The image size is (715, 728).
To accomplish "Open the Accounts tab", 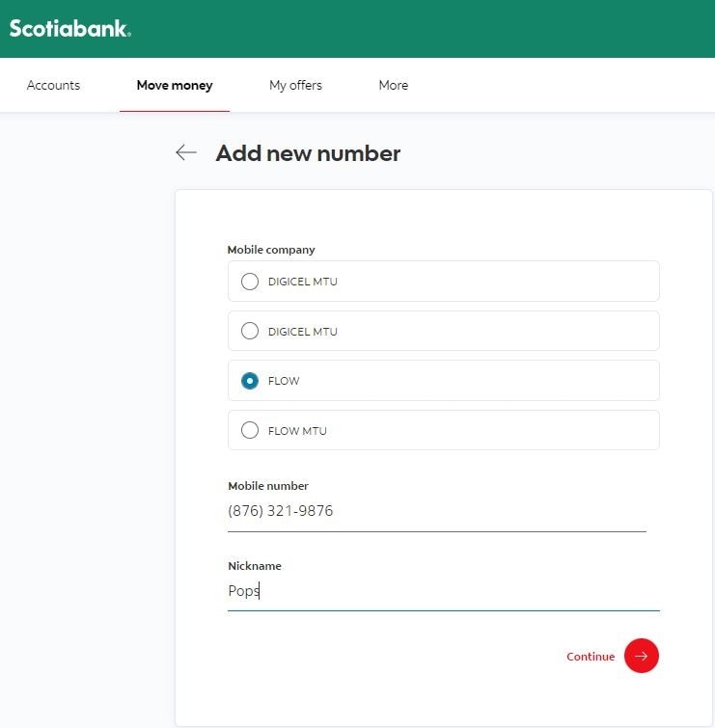I will tap(53, 86).
